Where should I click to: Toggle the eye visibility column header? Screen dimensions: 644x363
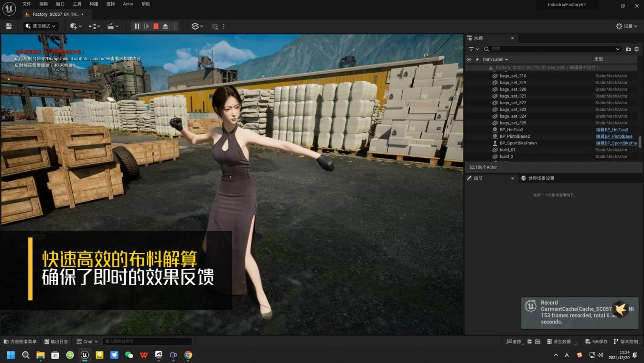[469, 59]
